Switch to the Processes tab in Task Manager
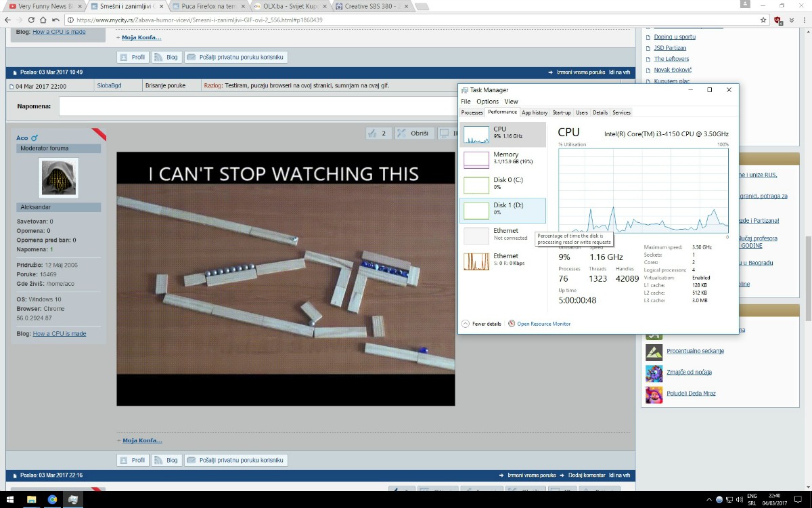Screen dimensions: 812x508 (472, 112)
